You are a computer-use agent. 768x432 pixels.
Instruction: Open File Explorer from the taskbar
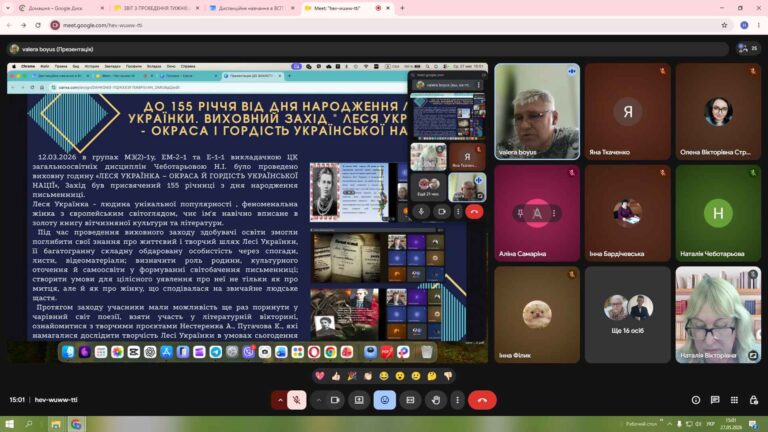(56, 424)
